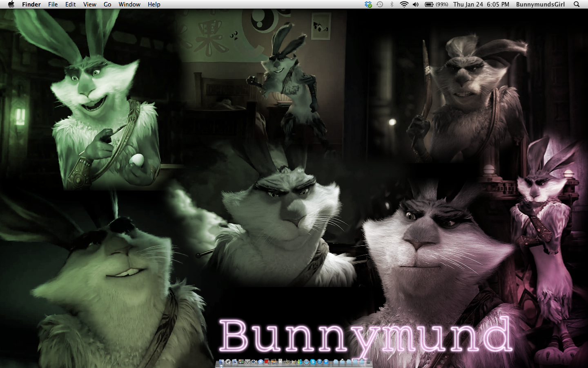
Task: Click the Launchpad rocket icon
Action: coord(228,361)
